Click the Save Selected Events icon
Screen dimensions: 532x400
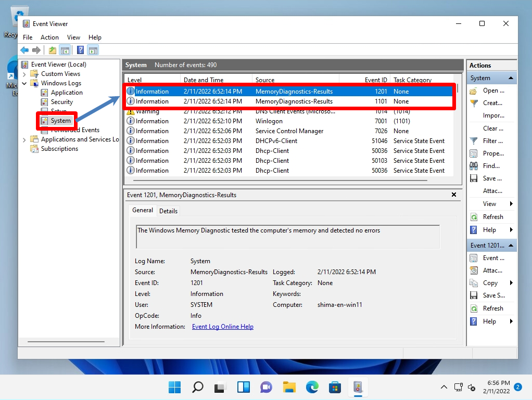pyautogui.click(x=474, y=295)
